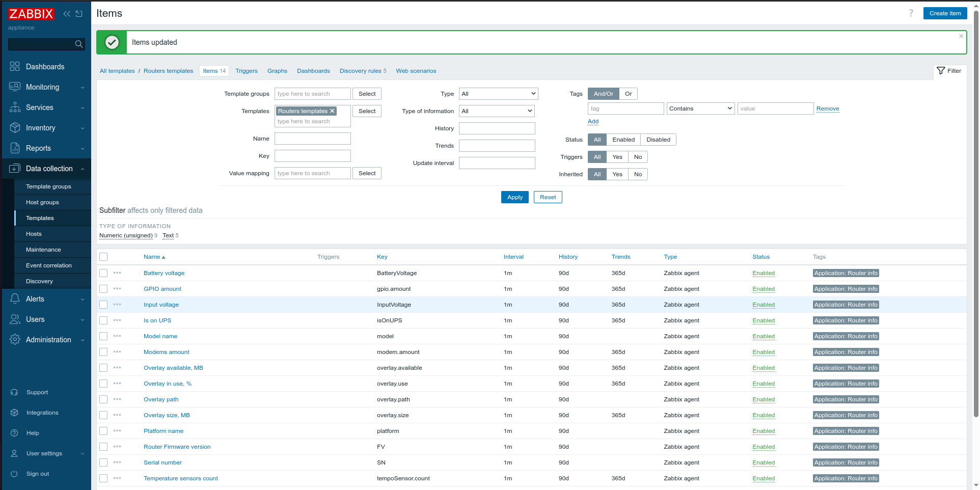Open the Type of information dropdown
Image resolution: width=980 pixels, height=490 pixels.
[x=496, y=111]
